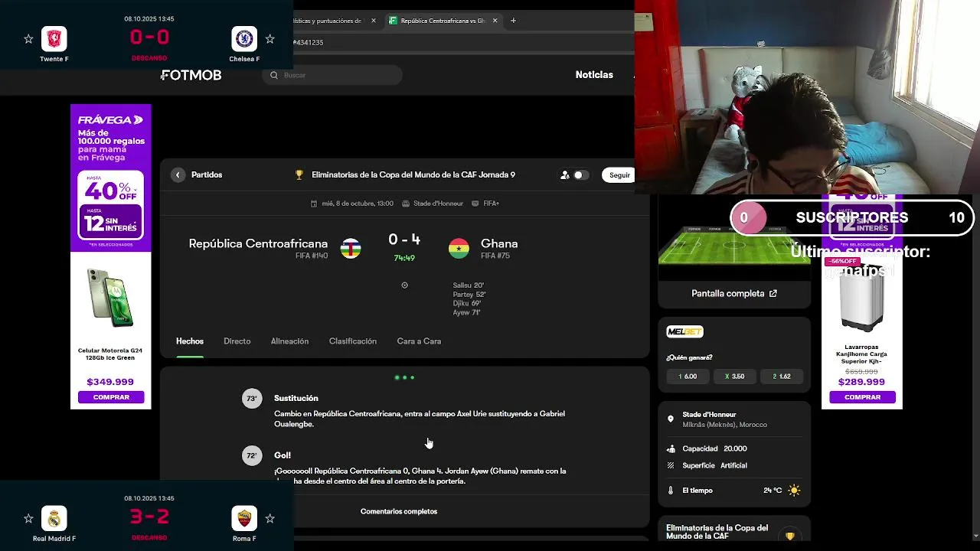Screen dimensions: 980x551
Task: Click the República Centroafricana flag
Action: [351, 249]
